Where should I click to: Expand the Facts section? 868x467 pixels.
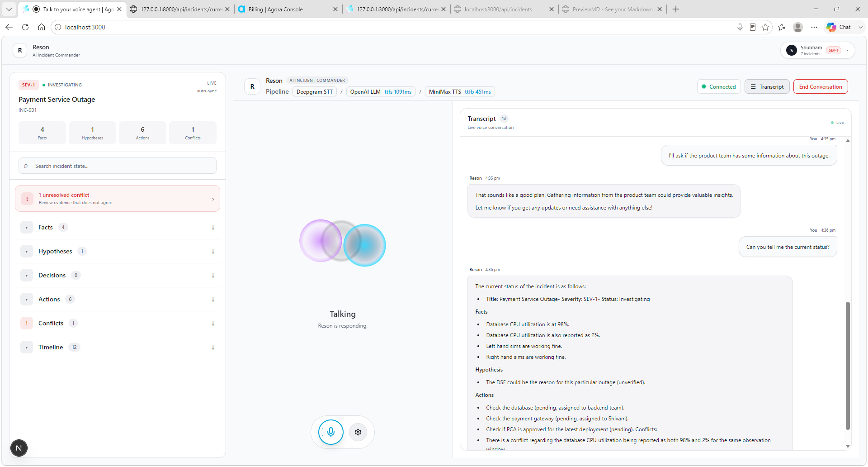tap(118, 227)
